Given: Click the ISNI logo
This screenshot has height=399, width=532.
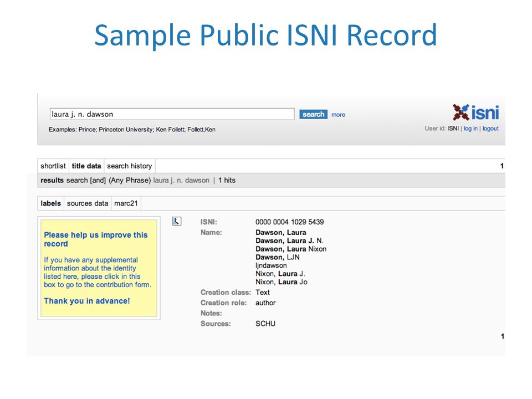Looking at the screenshot, I should pos(475,112).
